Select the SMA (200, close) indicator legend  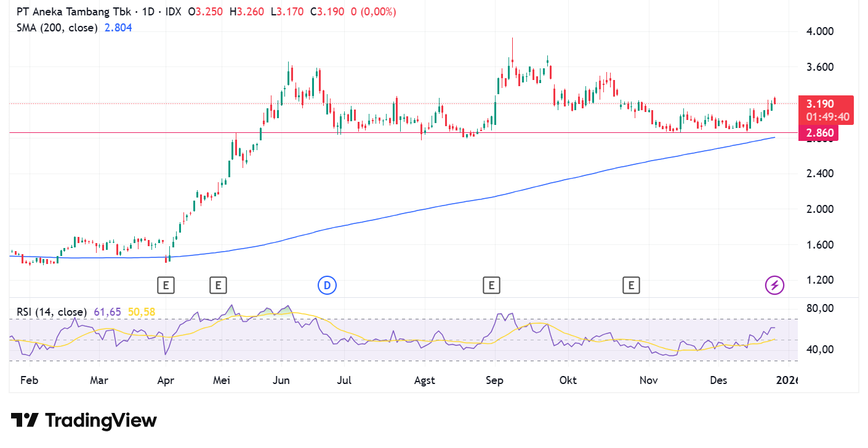57,28
